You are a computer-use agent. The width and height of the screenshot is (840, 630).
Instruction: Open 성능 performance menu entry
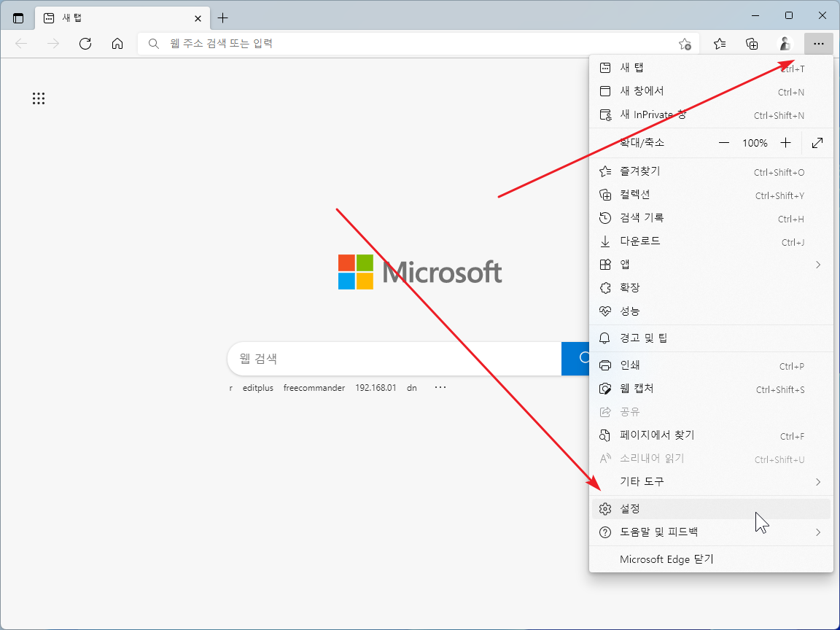click(x=711, y=311)
